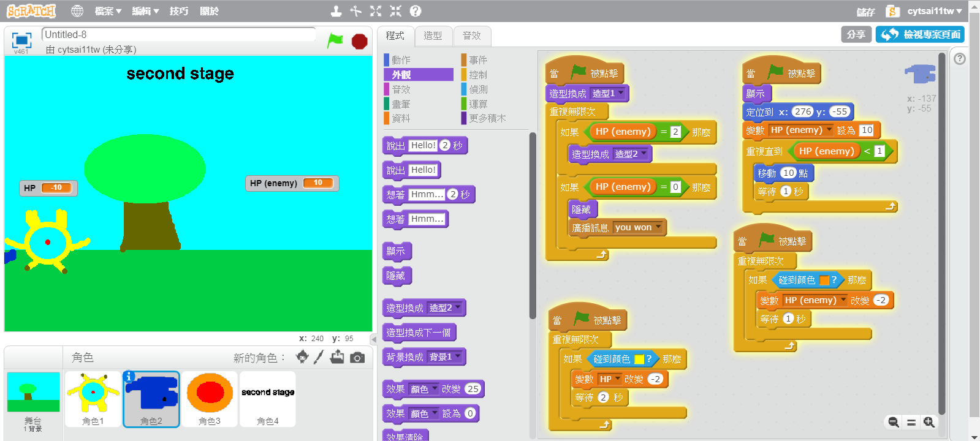This screenshot has height=441, width=980.
Task: Open the 技巧 tips menu
Action: tap(179, 11)
